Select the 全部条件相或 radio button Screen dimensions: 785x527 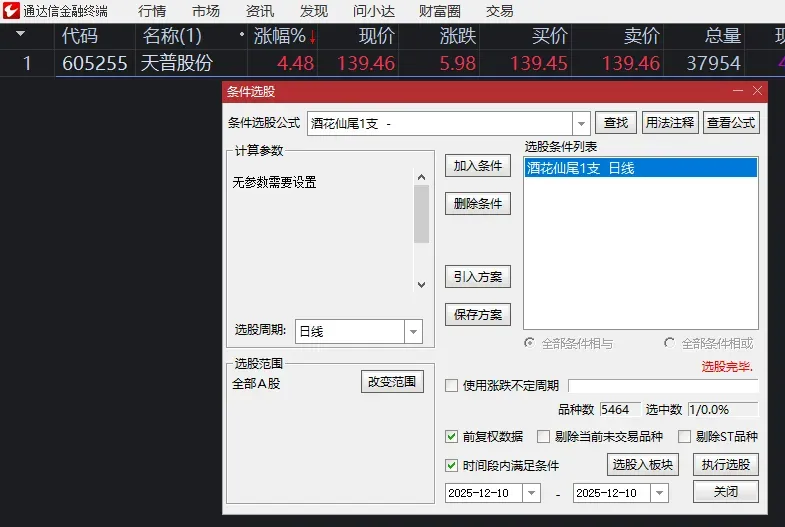[x=669, y=343]
